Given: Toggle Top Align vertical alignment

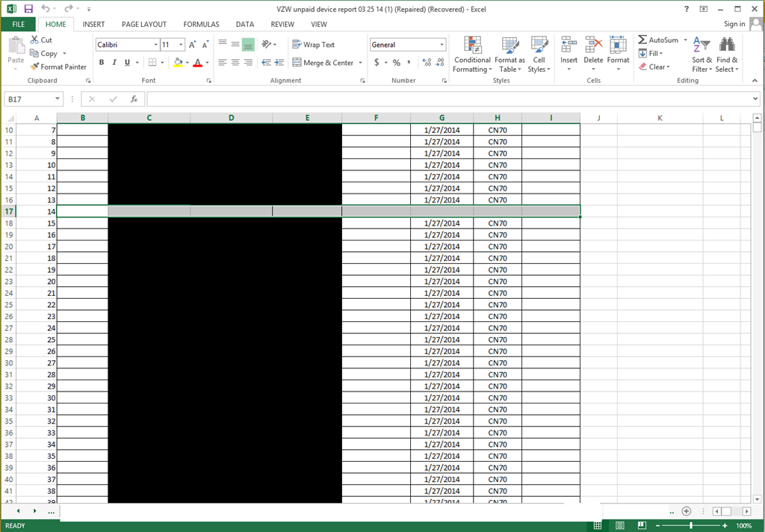Looking at the screenshot, I should point(223,44).
